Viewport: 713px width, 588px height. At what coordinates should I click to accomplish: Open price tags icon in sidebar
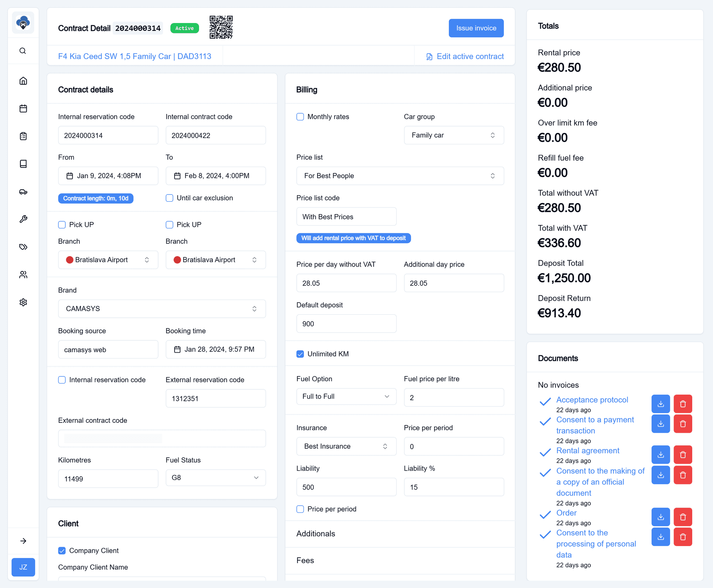click(x=23, y=247)
